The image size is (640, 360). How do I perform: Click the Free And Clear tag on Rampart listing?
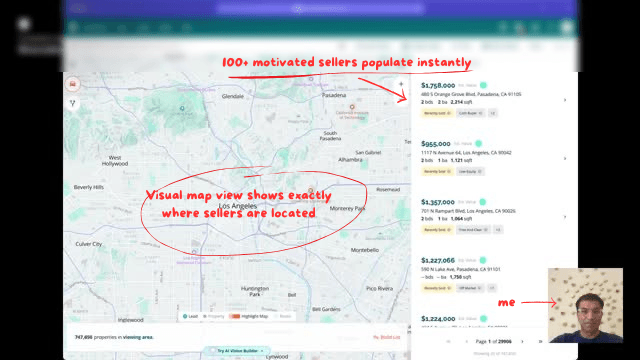(473, 230)
